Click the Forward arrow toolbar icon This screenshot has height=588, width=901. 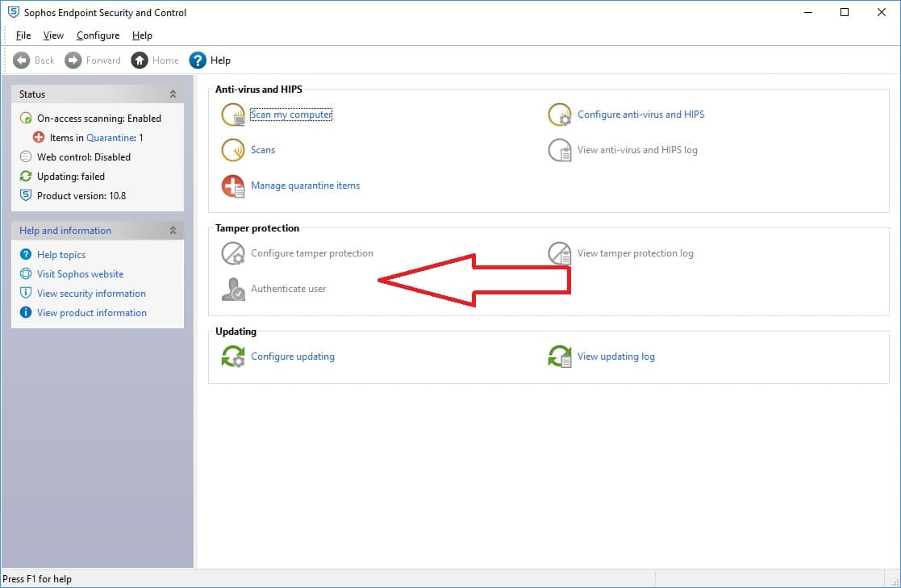coord(73,60)
